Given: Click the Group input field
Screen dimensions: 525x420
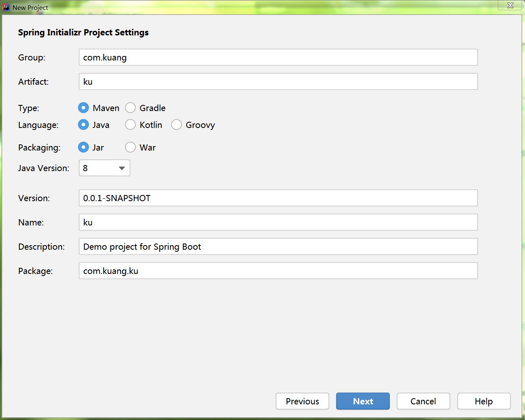Looking at the screenshot, I should pos(278,57).
